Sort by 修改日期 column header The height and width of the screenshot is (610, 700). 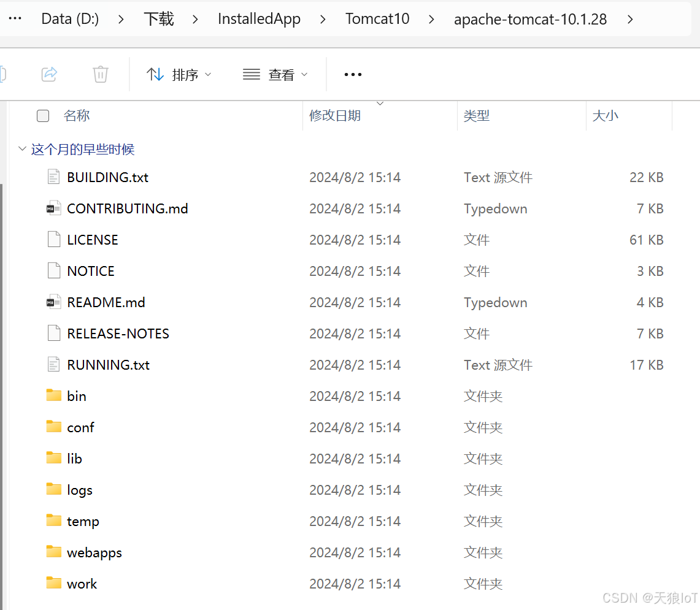click(335, 116)
